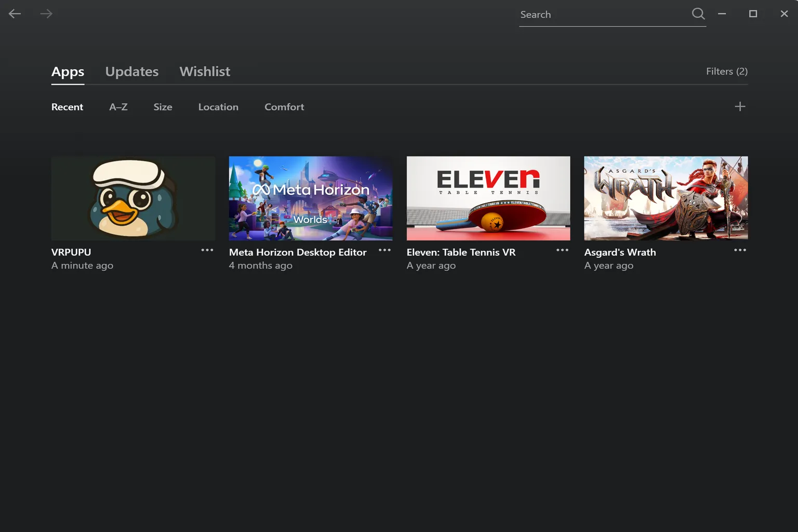Click the VRPUPU app title
798x532 pixels.
[x=71, y=252]
